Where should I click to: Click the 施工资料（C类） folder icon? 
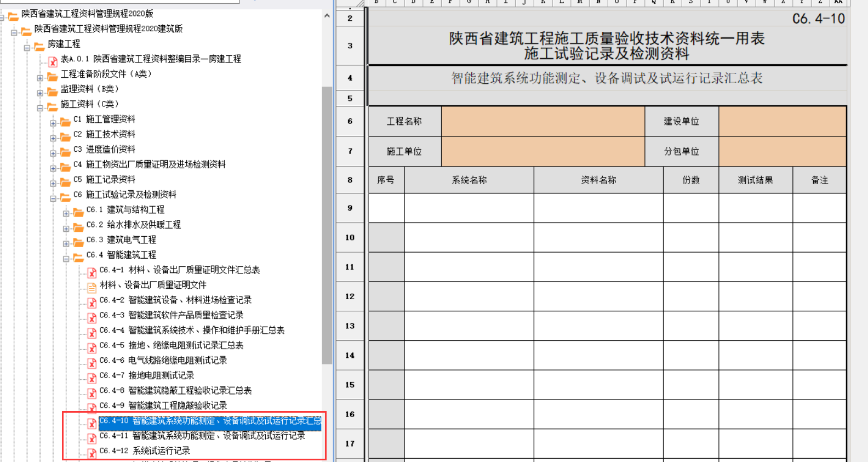point(53,106)
